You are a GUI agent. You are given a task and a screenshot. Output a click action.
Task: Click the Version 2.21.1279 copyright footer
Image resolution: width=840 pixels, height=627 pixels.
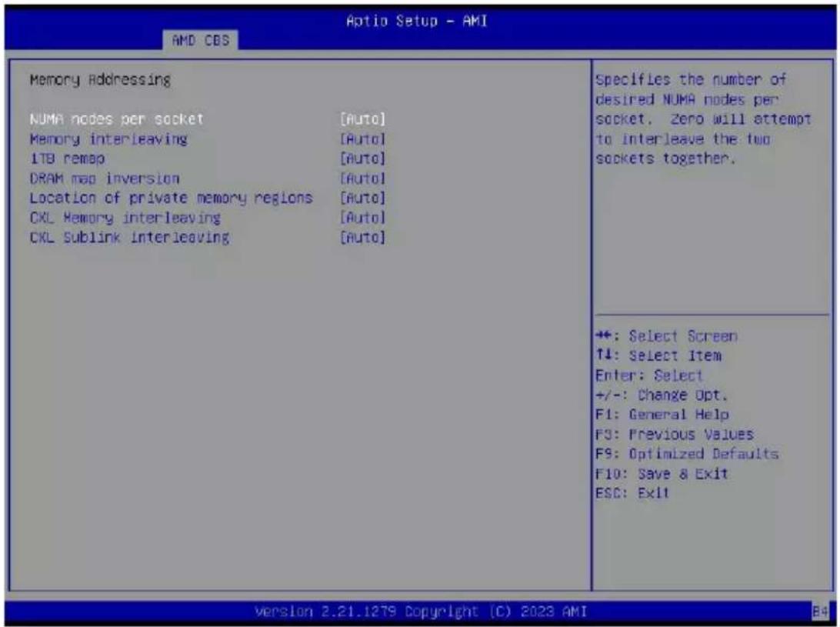[x=421, y=612]
